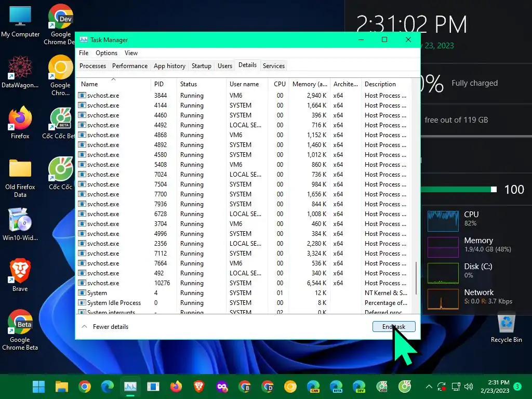Open the notification count badge
This screenshot has width=532, height=399.
click(517, 386)
